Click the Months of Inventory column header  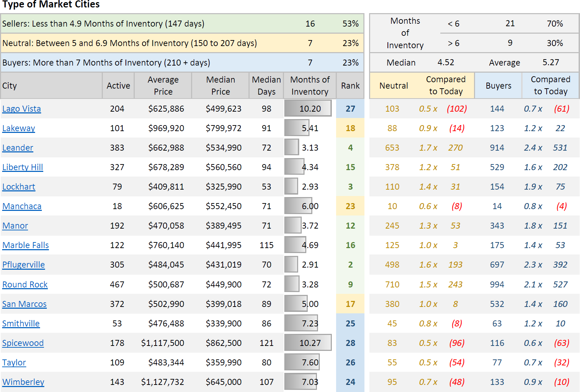tap(309, 86)
